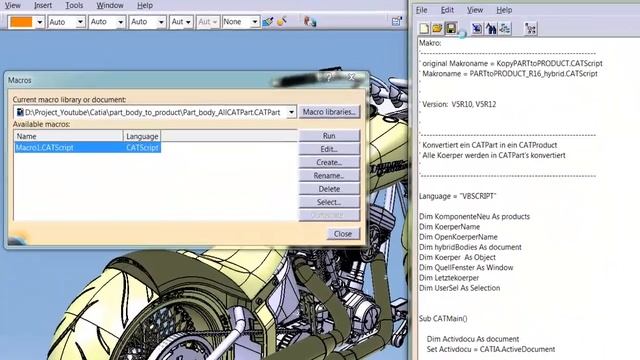Screen dimensions: 640x360
Task: Click the 'Dim Letztekoerper' code line
Action: click(449, 278)
